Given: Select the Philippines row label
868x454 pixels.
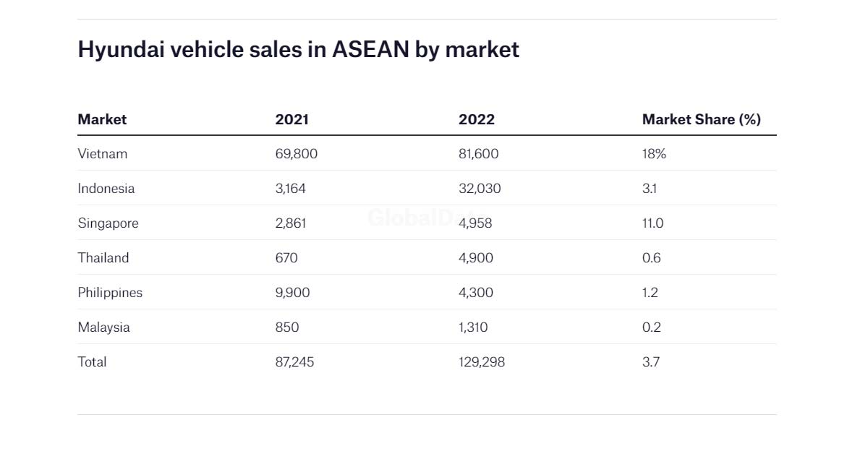Looking at the screenshot, I should 110,293.
